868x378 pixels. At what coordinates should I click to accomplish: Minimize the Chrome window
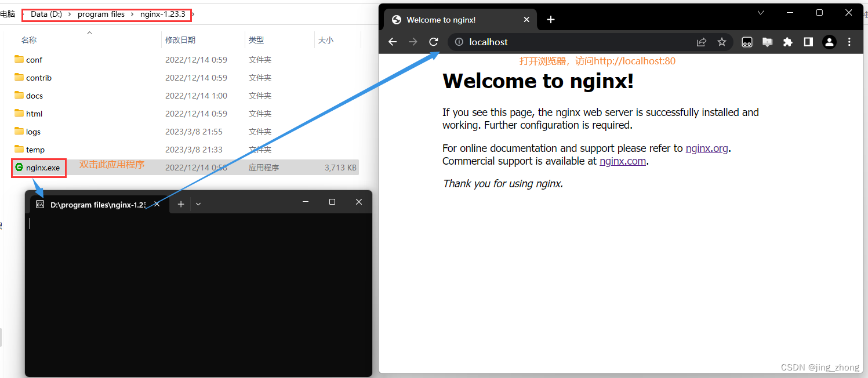[x=790, y=13]
